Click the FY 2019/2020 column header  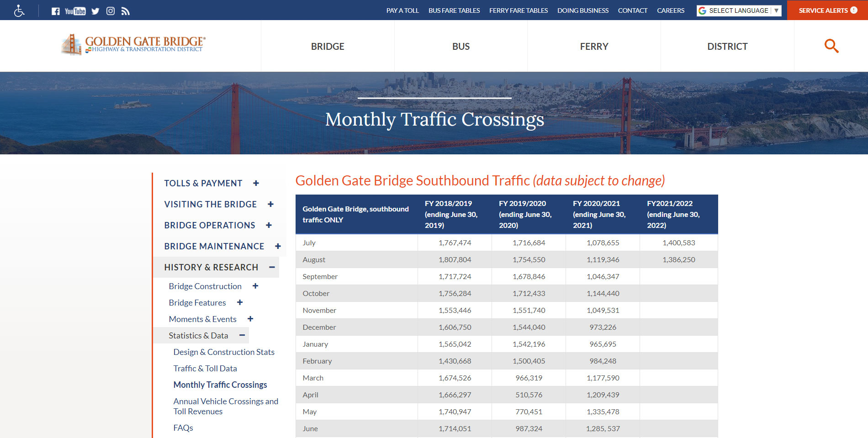click(529, 214)
